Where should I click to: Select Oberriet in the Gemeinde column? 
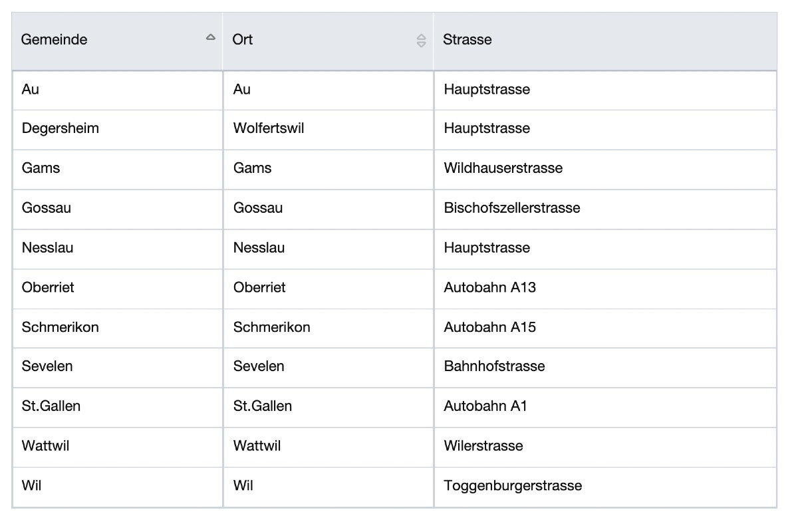[48, 287]
